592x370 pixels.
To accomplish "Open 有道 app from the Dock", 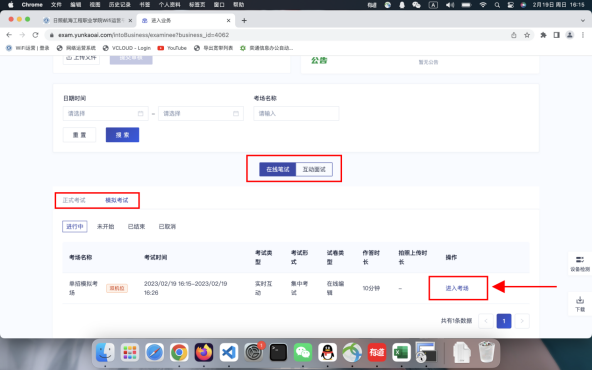I will point(377,353).
